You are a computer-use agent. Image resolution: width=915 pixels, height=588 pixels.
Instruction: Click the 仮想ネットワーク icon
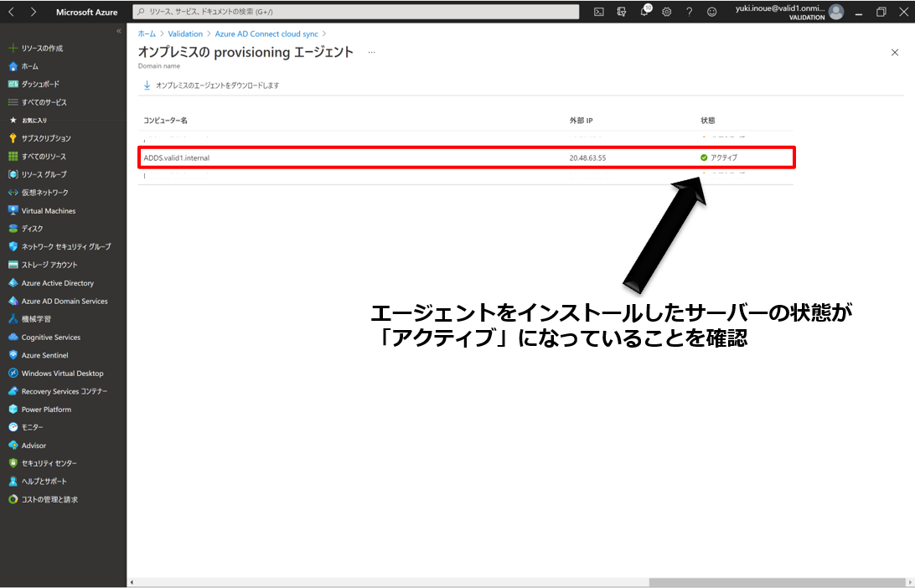coord(13,193)
